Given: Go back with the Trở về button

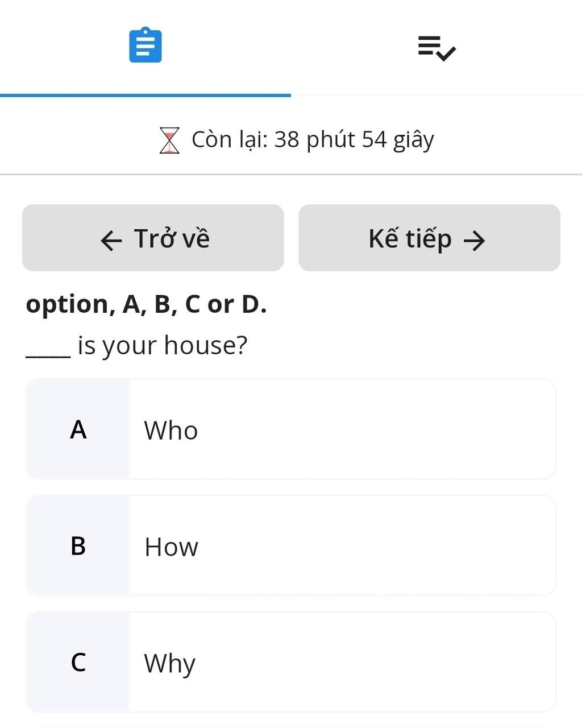Looking at the screenshot, I should [153, 238].
